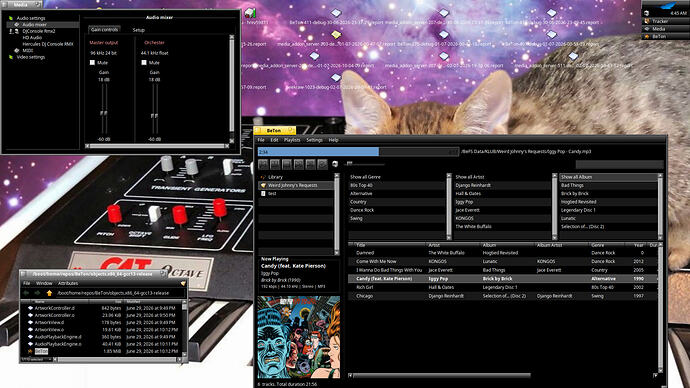Select the 'Damned' track row

pos(503,253)
